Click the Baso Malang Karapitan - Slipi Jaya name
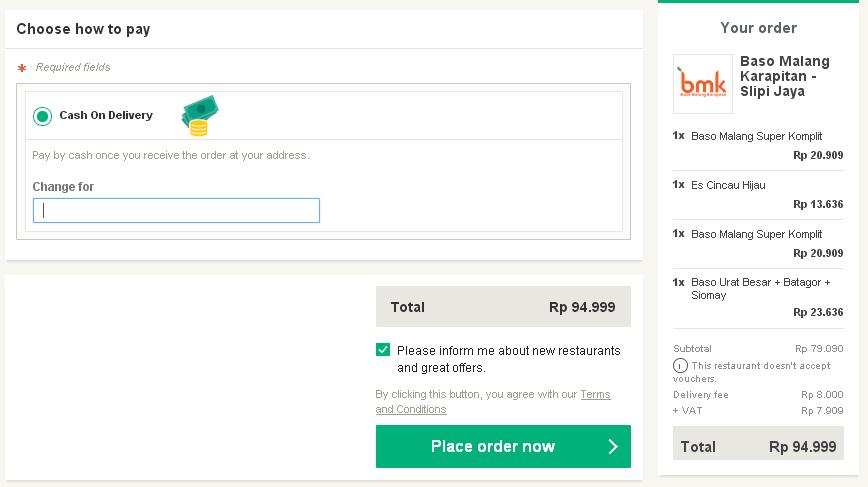868x487 pixels. (x=784, y=76)
